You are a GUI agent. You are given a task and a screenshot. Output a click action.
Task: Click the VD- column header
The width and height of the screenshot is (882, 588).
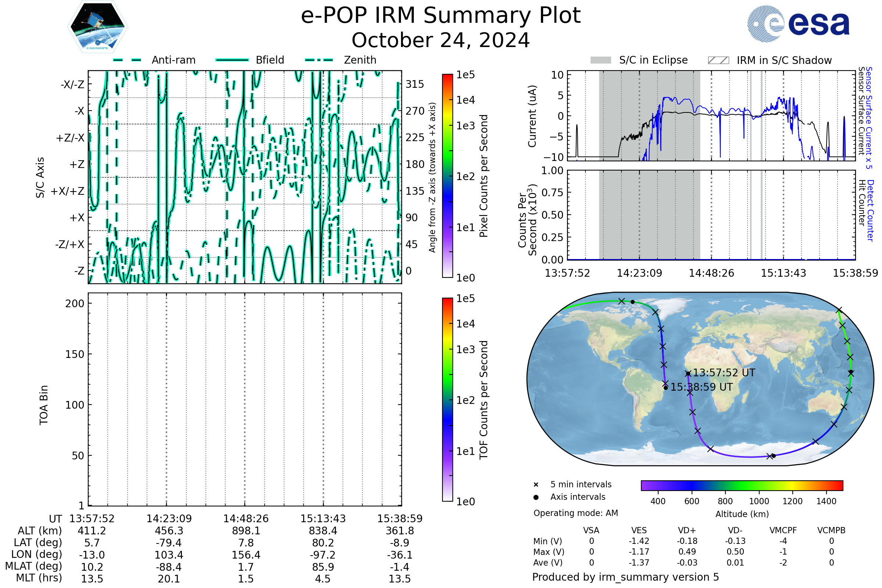pyautogui.click(x=735, y=530)
